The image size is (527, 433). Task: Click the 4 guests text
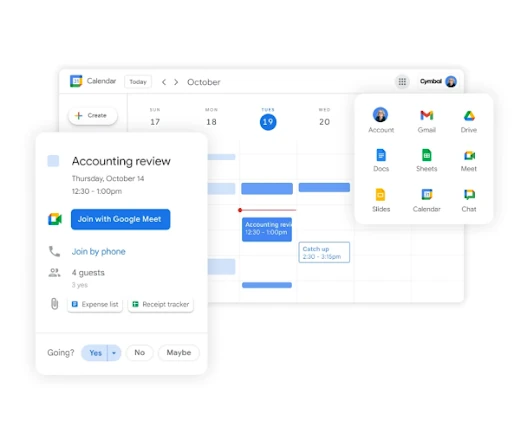88,273
